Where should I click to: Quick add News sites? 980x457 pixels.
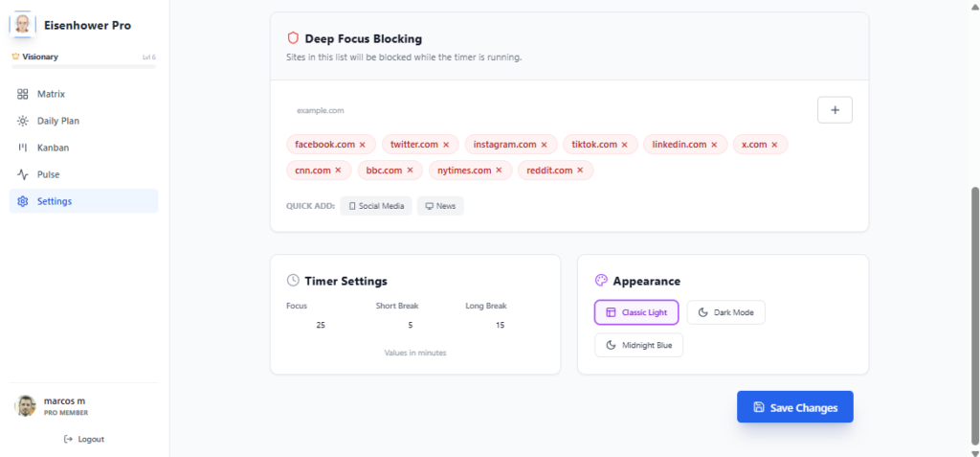point(440,206)
